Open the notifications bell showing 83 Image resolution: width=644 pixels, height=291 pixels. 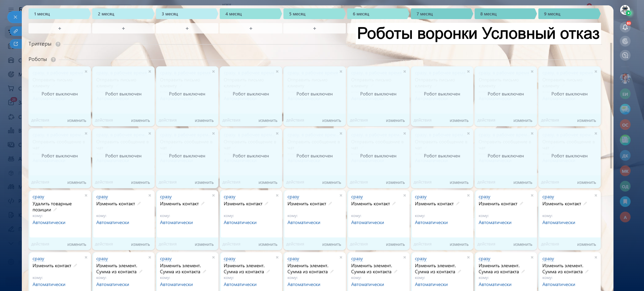pyautogui.click(x=625, y=27)
